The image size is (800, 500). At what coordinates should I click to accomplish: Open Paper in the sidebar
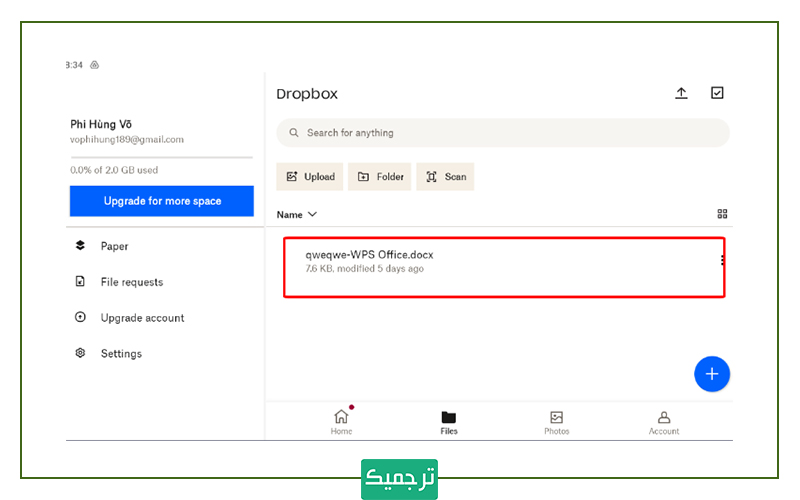tap(114, 246)
